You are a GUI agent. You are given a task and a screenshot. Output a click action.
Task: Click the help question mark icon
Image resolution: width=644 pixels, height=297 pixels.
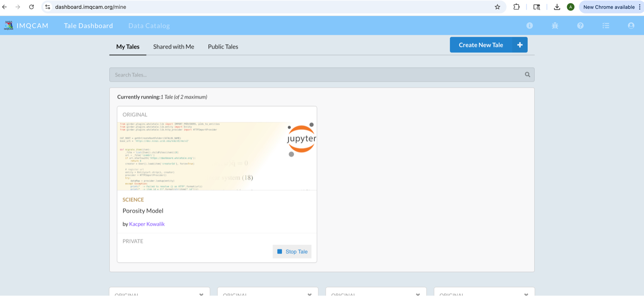click(x=581, y=26)
